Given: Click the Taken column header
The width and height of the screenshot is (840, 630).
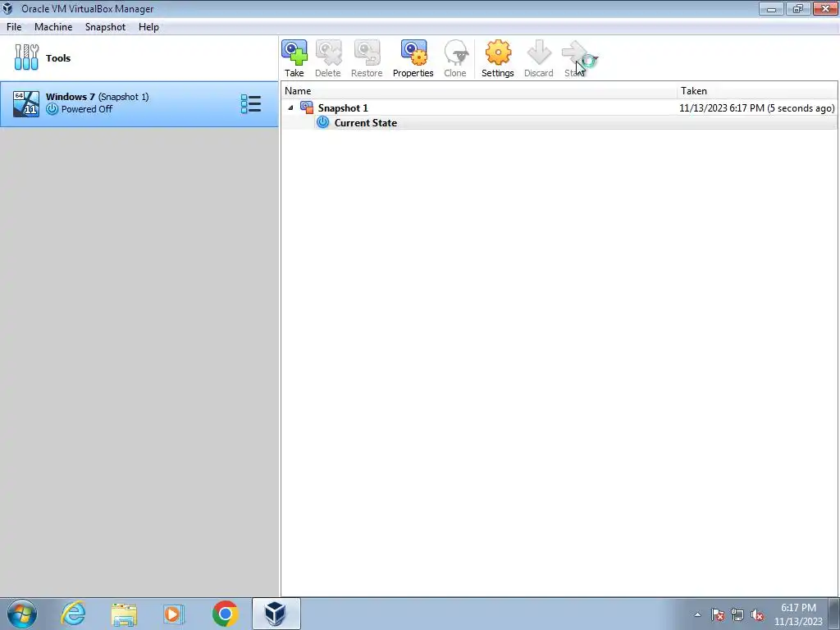Looking at the screenshot, I should 757,91.
